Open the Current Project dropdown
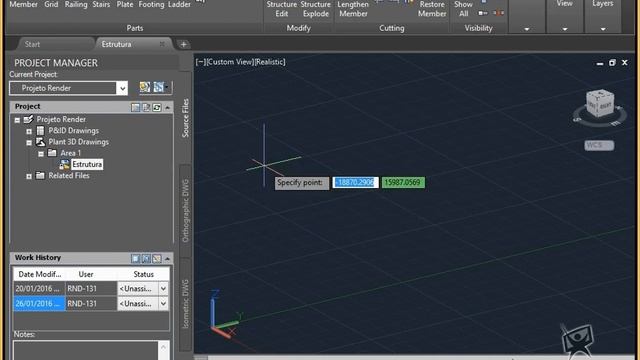 pos(122,88)
